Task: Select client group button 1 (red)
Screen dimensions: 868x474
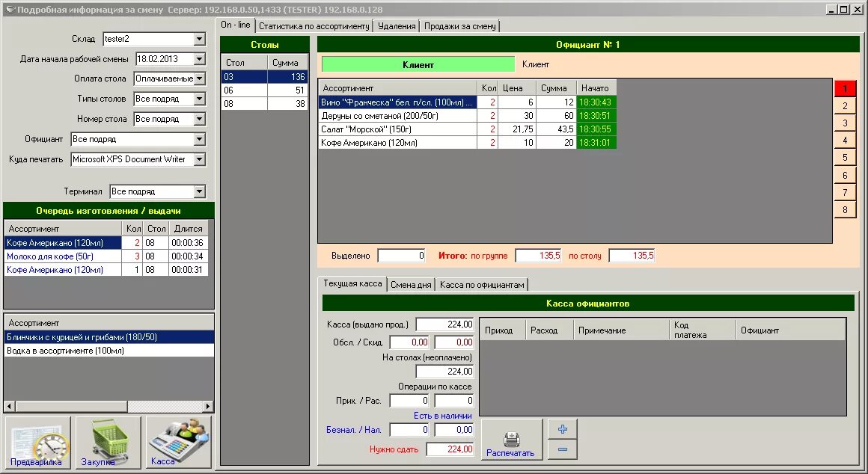Action: tap(845, 88)
